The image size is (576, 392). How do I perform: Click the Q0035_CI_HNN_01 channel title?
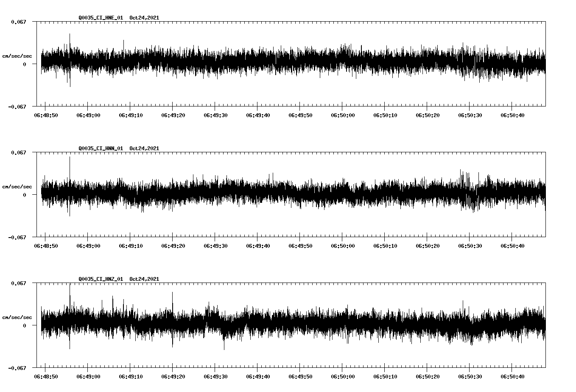click(x=101, y=148)
